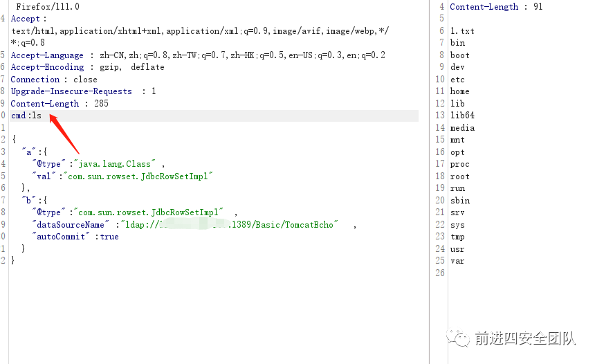The image size is (595, 364).
Task: Click the 'boot' directory line
Action: [x=460, y=55]
